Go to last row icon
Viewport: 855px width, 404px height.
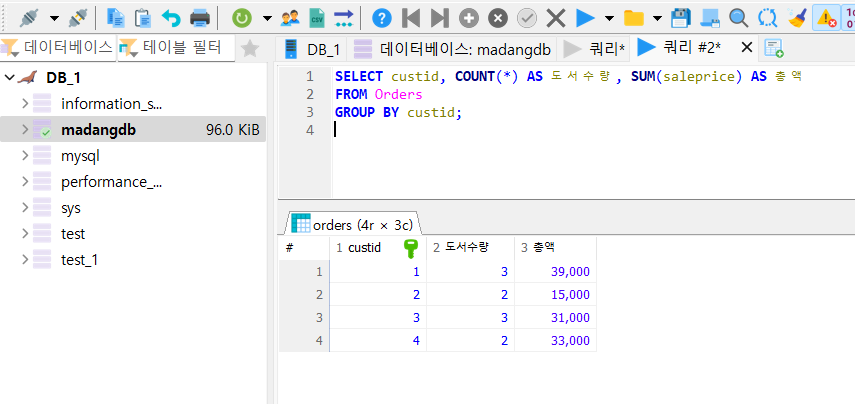tap(439, 19)
